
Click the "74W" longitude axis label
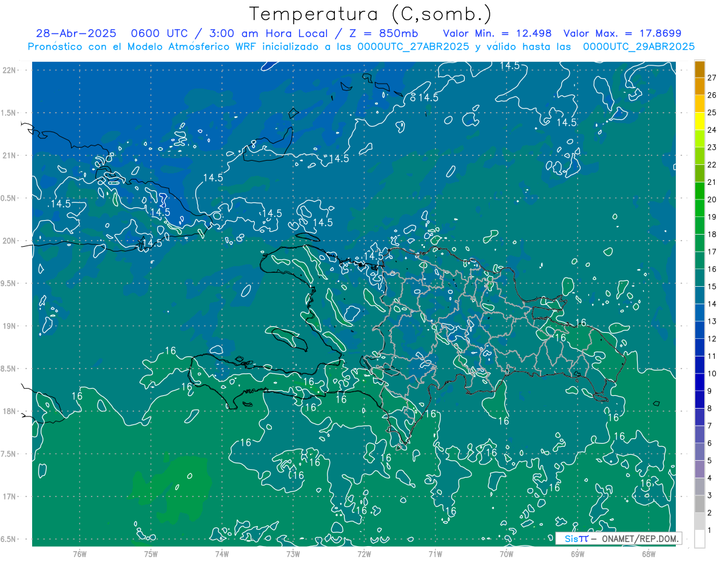click(x=221, y=554)
